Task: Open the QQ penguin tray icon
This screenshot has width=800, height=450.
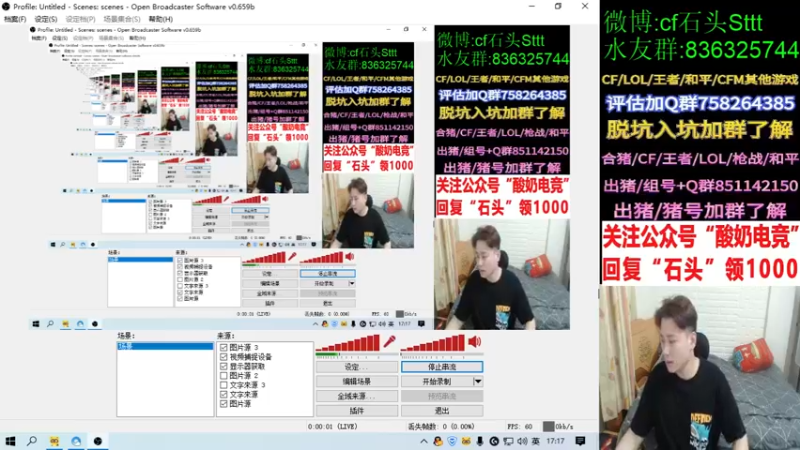Action: [x=438, y=441]
